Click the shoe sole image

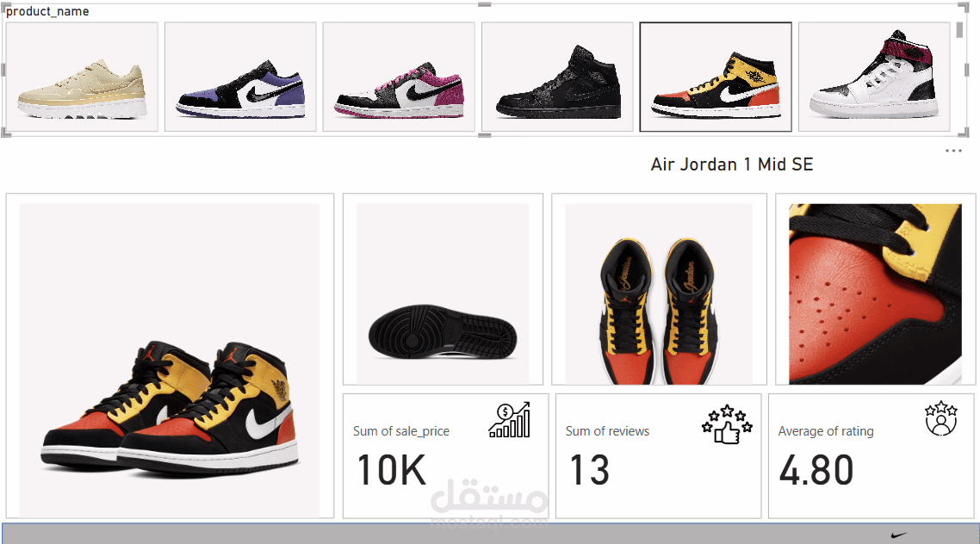443,294
